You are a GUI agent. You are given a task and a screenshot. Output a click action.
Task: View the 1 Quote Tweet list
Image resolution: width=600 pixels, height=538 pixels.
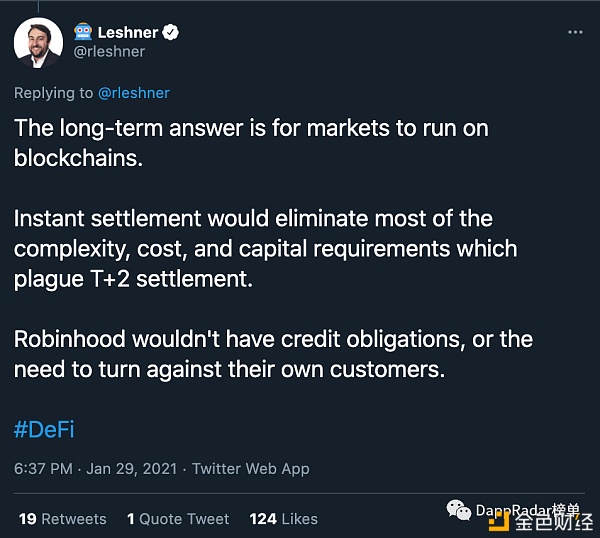pyautogui.click(x=178, y=519)
